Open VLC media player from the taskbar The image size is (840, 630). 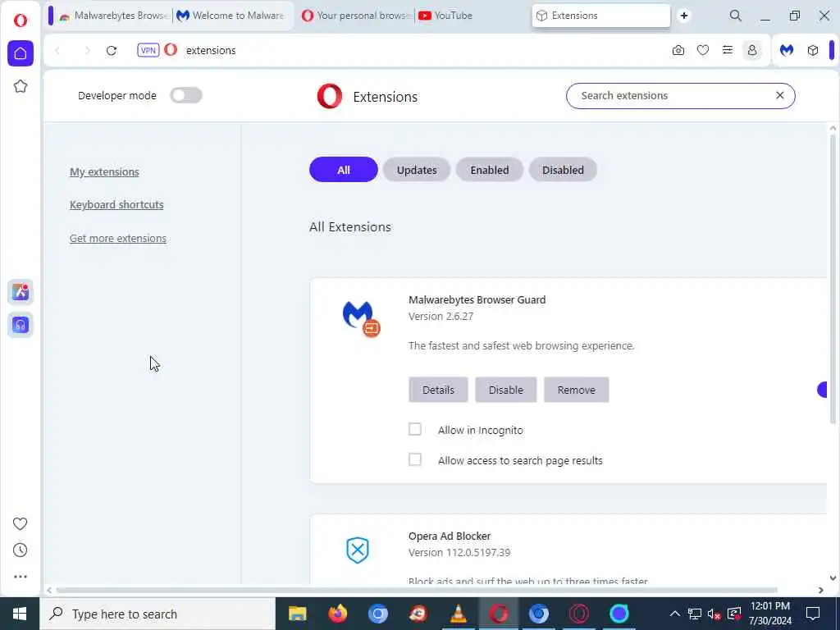coord(458,614)
